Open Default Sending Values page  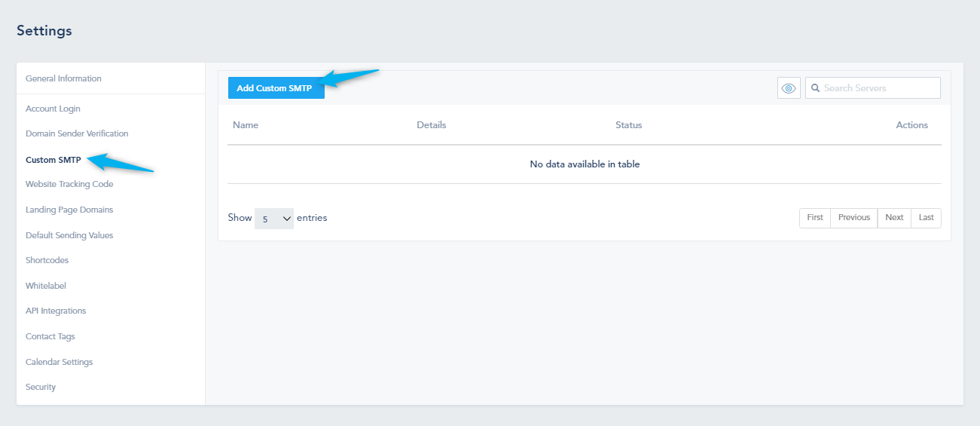click(x=69, y=235)
